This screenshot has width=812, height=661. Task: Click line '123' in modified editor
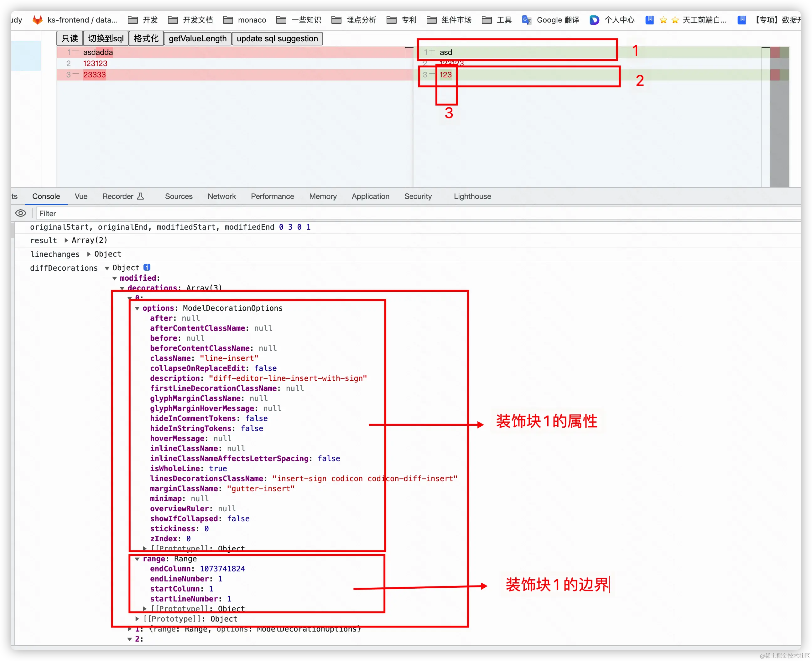pyautogui.click(x=445, y=75)
